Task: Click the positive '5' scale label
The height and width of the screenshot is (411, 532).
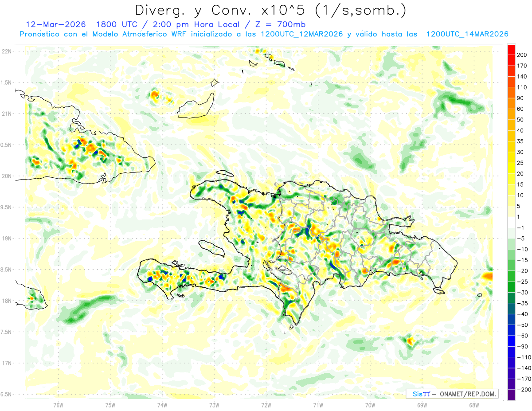Action: tap(519, 206)
